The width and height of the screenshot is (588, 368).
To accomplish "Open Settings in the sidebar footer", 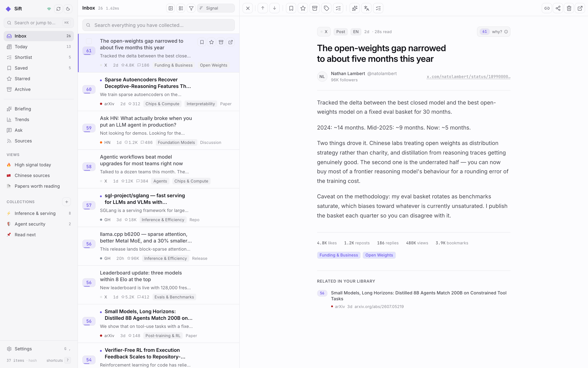I will tap(39, 349).
